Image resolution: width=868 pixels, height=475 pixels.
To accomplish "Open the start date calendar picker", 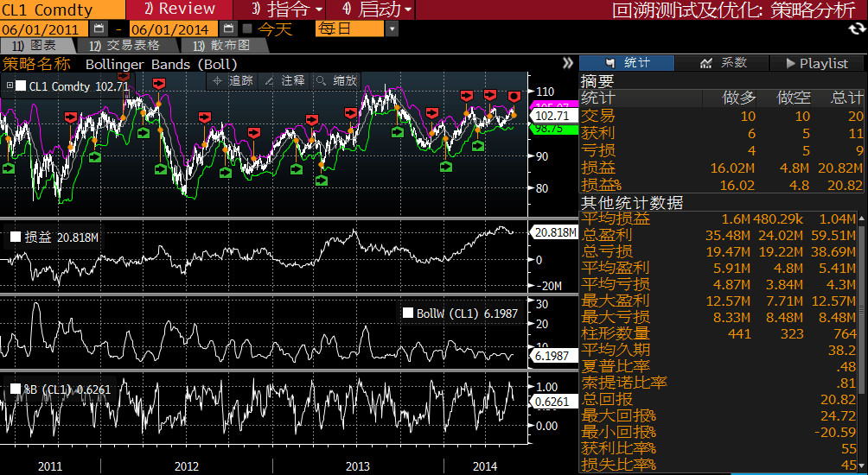I will (99, 29).
